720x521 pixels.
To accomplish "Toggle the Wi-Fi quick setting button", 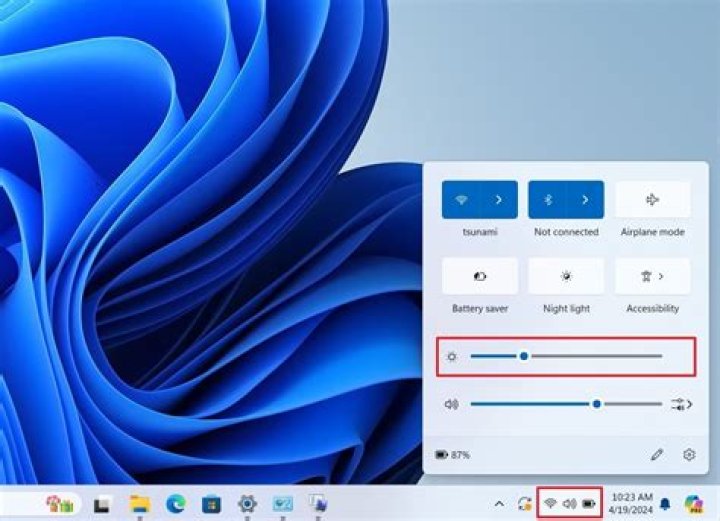I will [461, 200].
